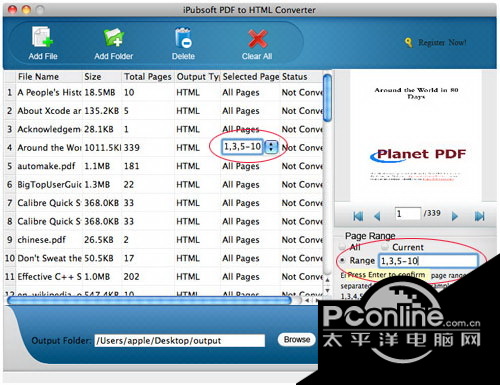Sort by Total Pages column header
Image resolution: width=500 pixels, height=385 pixels.
click(x=148, y=77)
